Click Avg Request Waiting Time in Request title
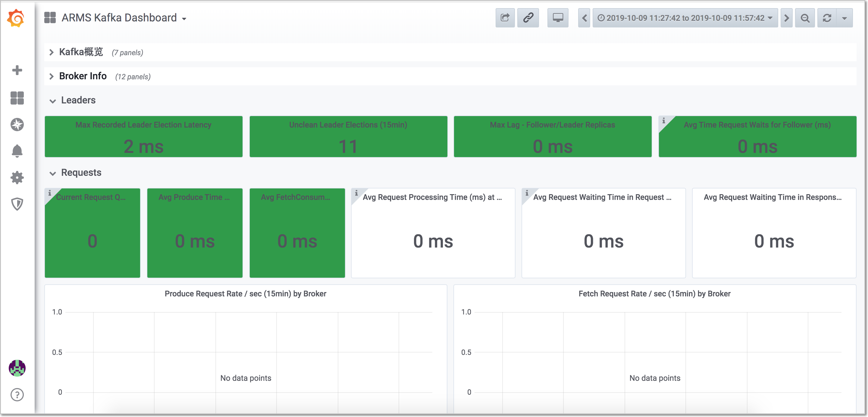Image resolution: width=868 pixels, height=417 pixels. (603, 197)
